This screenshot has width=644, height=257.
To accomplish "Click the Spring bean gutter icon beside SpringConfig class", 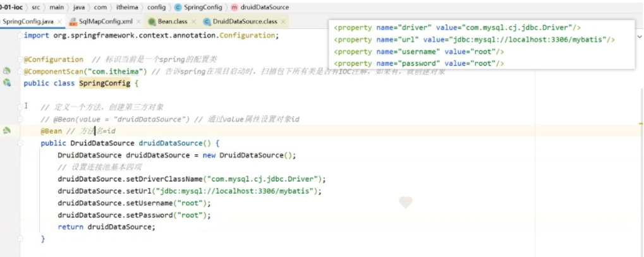I will 7,83.
